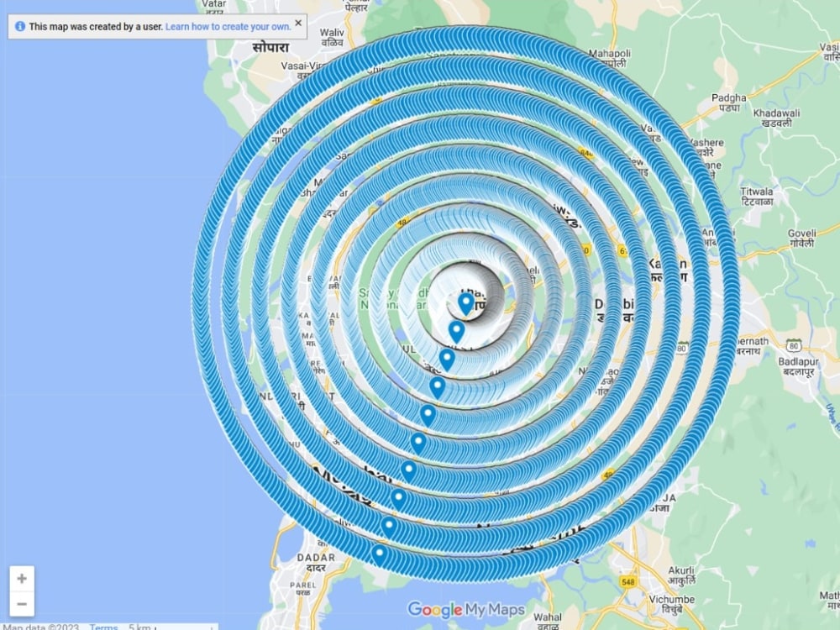Click the Badlapur place label
The height and width of the screenshot is (630, 840).
click(x=798, y=366)
